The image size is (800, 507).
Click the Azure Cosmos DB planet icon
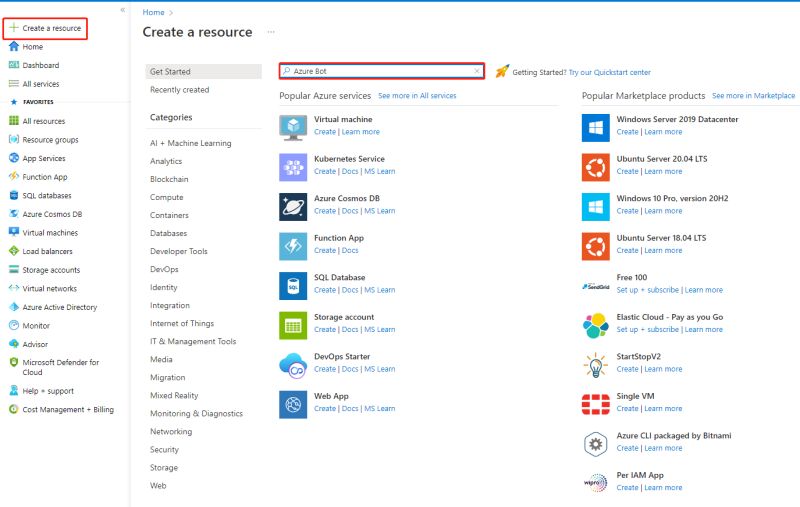tap(293, 207)
